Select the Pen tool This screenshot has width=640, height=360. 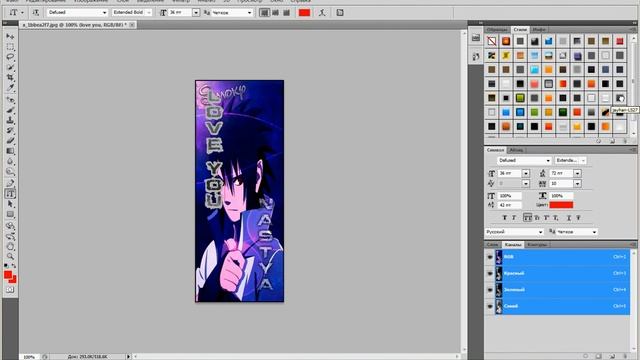coord(10,183)
